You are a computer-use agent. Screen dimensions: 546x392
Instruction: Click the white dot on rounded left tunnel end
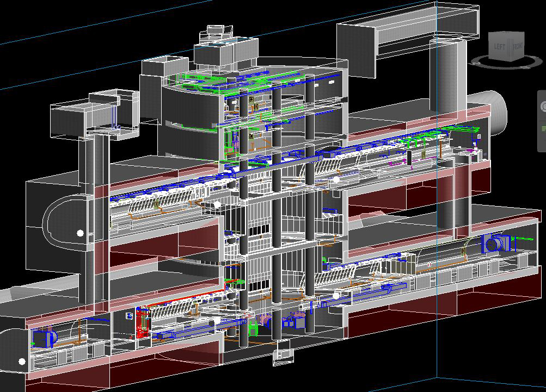click(x=81, y=233)
